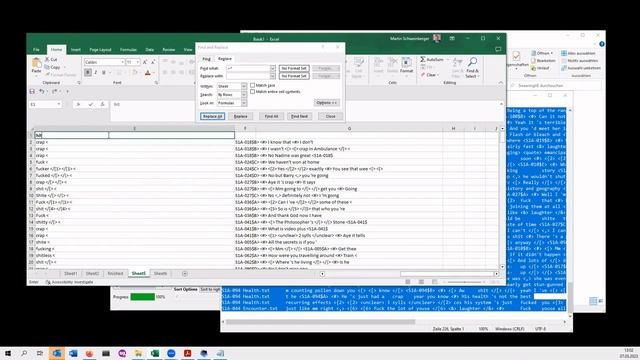Image resolution: width=640 pixels, height=360 pixels.
Task: Click the Clear eraser icon
Action: [x=423, y=75]
